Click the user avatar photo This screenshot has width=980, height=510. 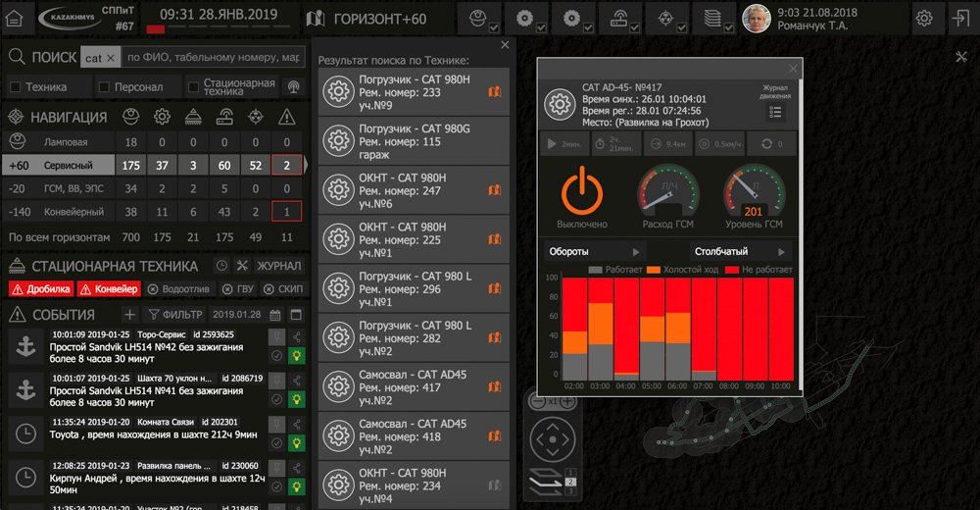point(757,19)
